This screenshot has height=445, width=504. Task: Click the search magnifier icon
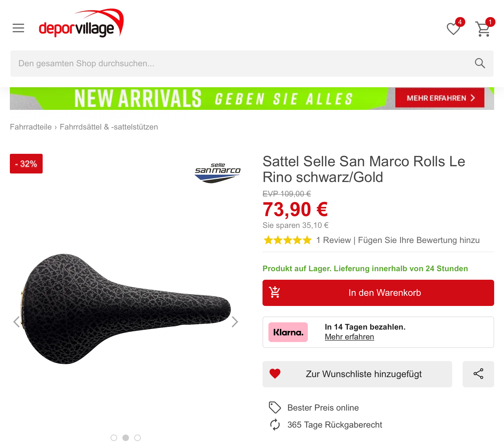(x=480, y=63)
